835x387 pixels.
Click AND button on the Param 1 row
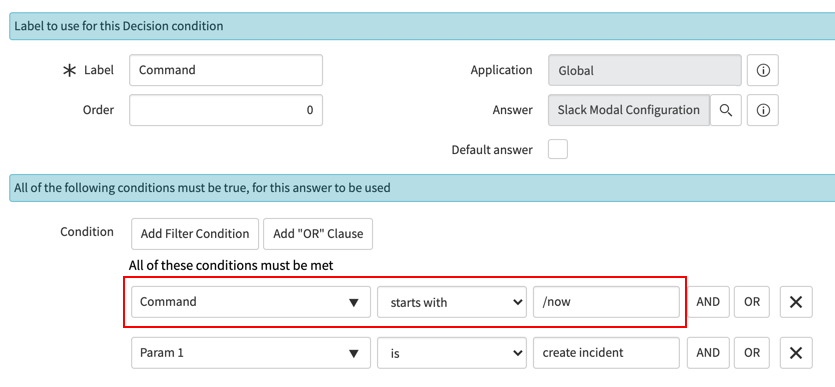coord(708,352)
